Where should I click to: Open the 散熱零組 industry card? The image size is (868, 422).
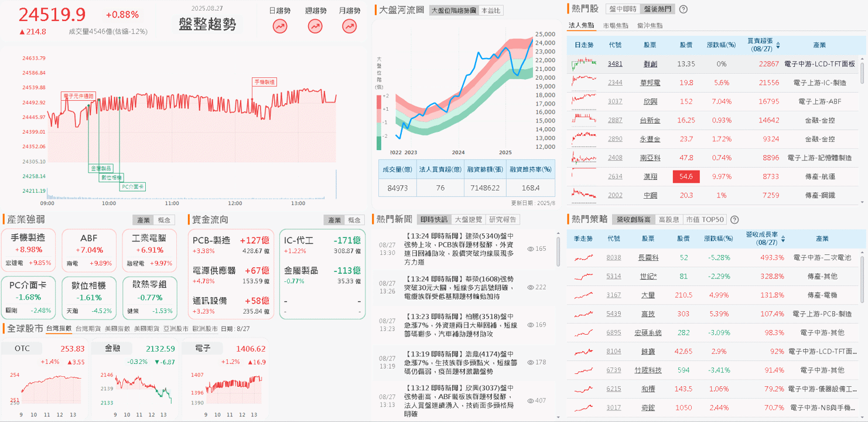(x=149, y=298)
